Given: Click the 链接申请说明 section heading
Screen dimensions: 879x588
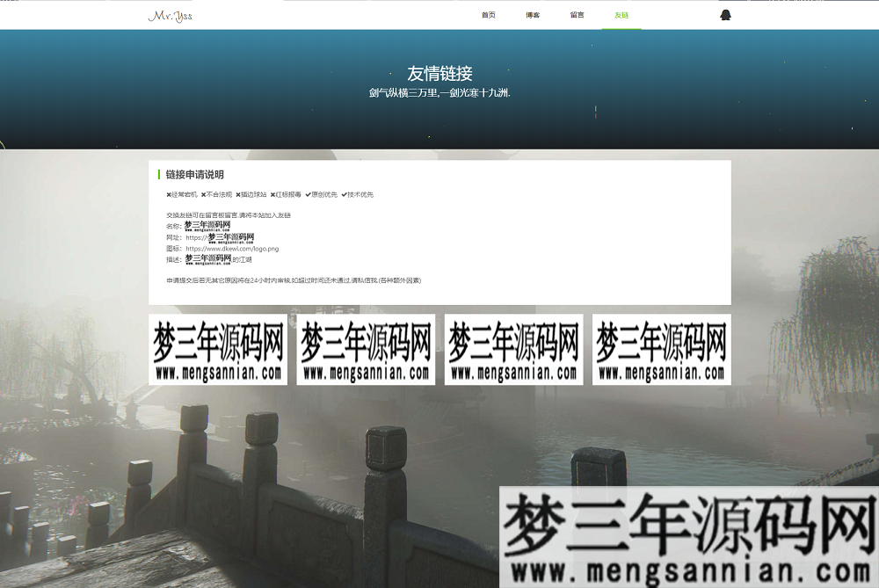Looking at the screenshot, I should click(194, 174).
